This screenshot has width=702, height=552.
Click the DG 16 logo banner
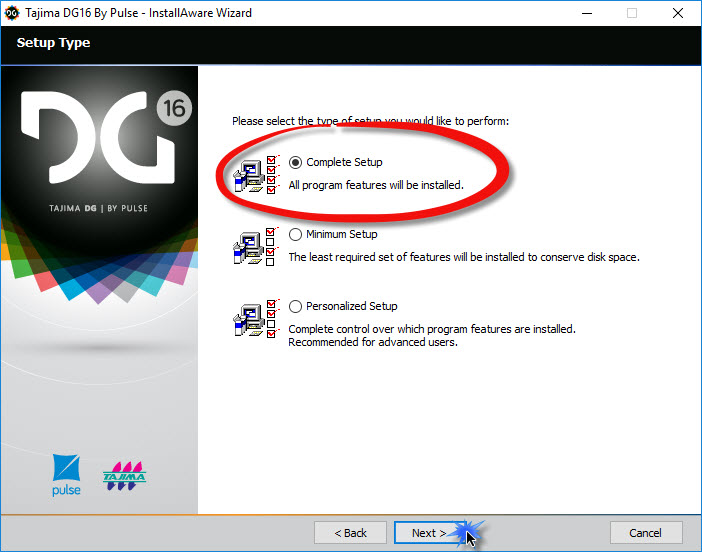(106, 137)
